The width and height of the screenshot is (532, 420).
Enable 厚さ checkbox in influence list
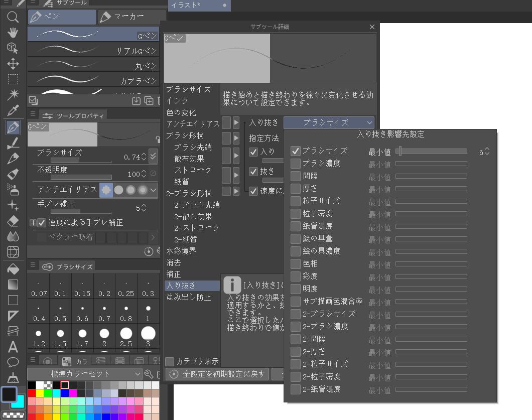click(x=296, y=188)
